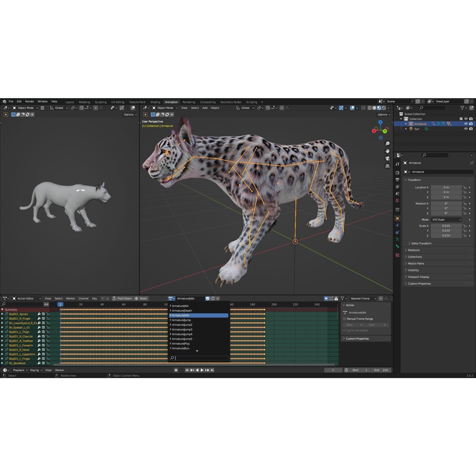Hide the Sun light using its eye toggle
Screen dimensions: 476x476
tap(466, 129)
